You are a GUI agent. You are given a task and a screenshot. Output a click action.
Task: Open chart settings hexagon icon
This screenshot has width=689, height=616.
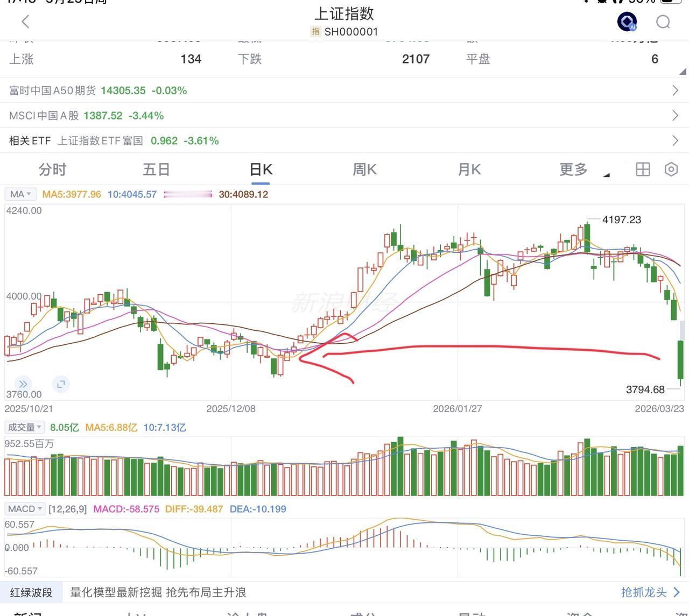(x=671, y=169)
